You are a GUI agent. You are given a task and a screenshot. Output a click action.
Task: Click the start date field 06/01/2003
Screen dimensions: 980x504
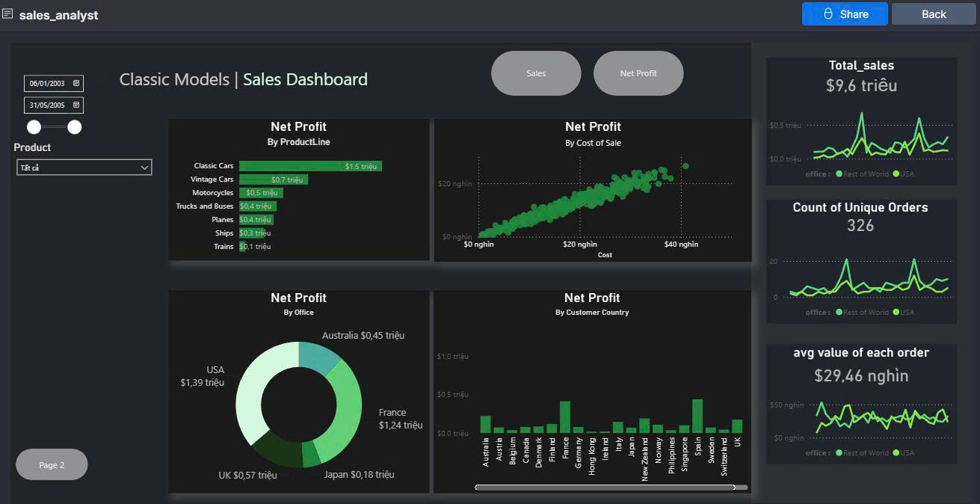click(53, 83)
